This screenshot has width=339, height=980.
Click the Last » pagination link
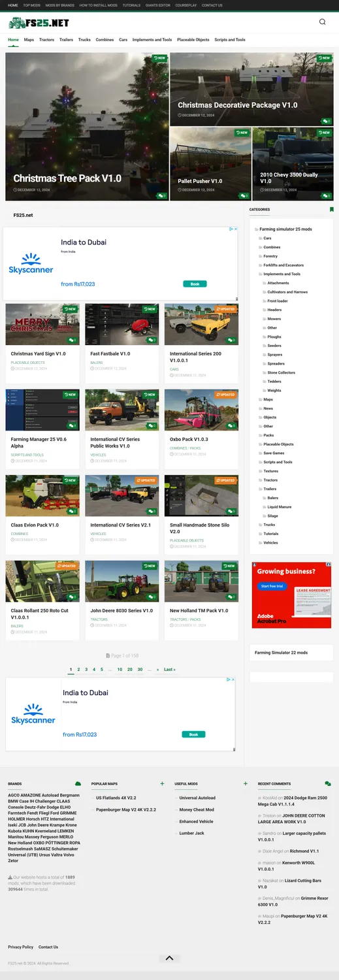click(x=170, y=670)
